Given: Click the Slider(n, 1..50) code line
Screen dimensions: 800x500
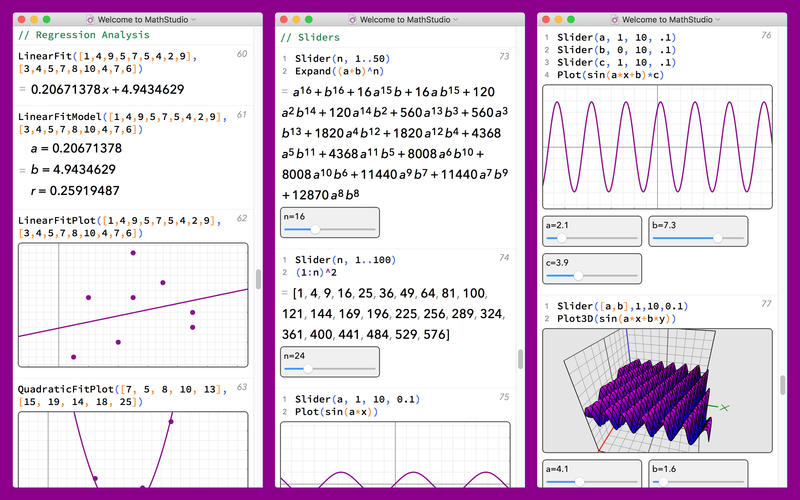Looking at the screenshot, I should [x=342, y=59].
